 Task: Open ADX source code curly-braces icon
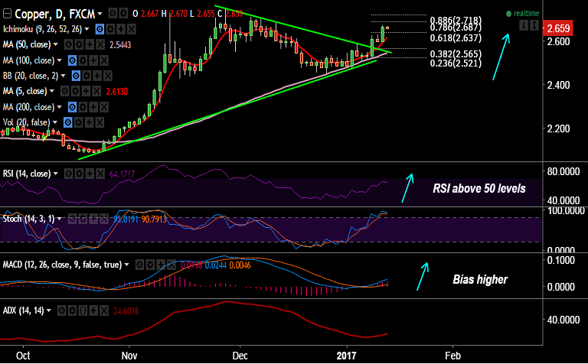point(83,310)
